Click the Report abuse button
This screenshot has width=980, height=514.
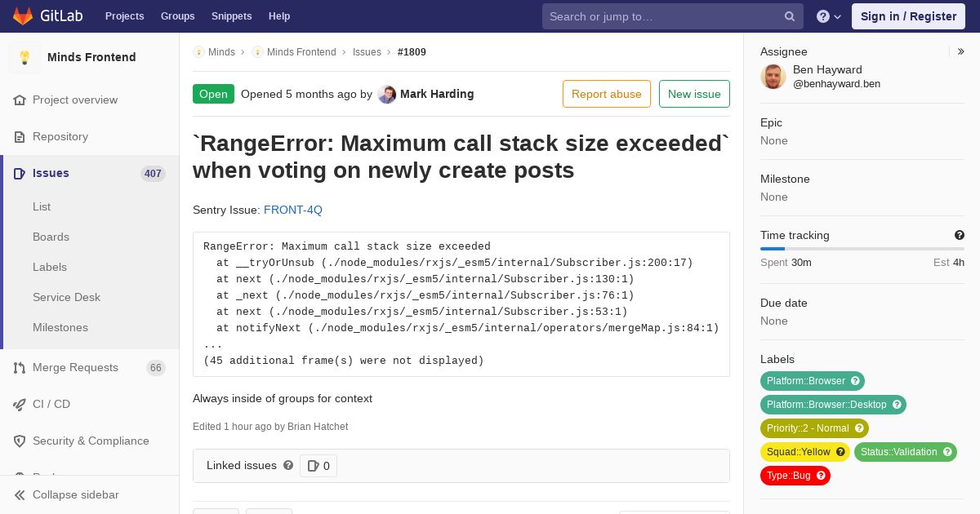607,94
